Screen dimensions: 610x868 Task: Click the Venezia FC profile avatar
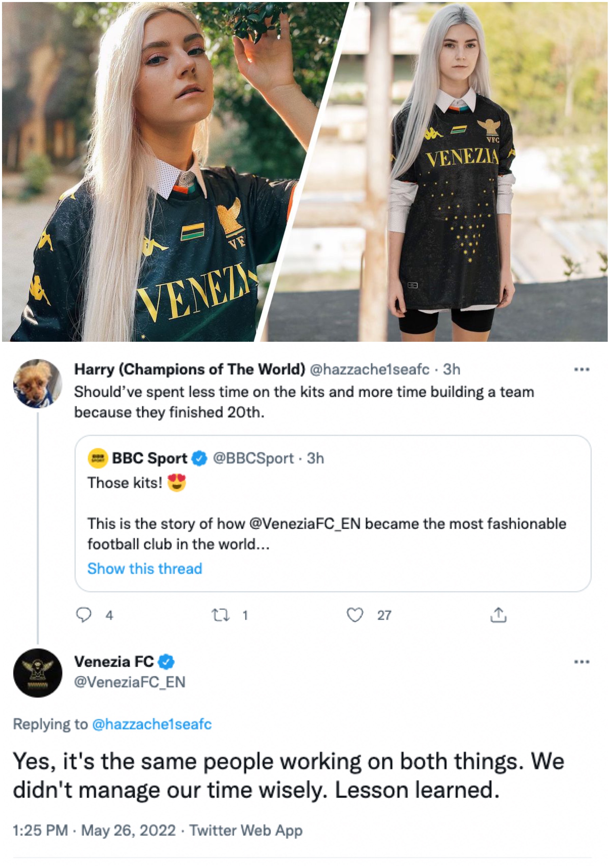click(37, 673)
